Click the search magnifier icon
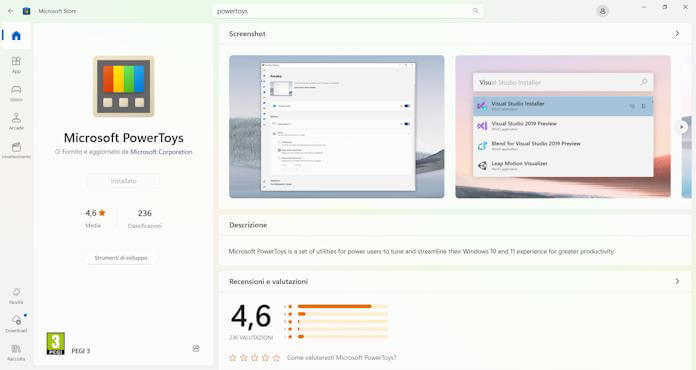Screen dimensions: 696x370 click(475, 11)
